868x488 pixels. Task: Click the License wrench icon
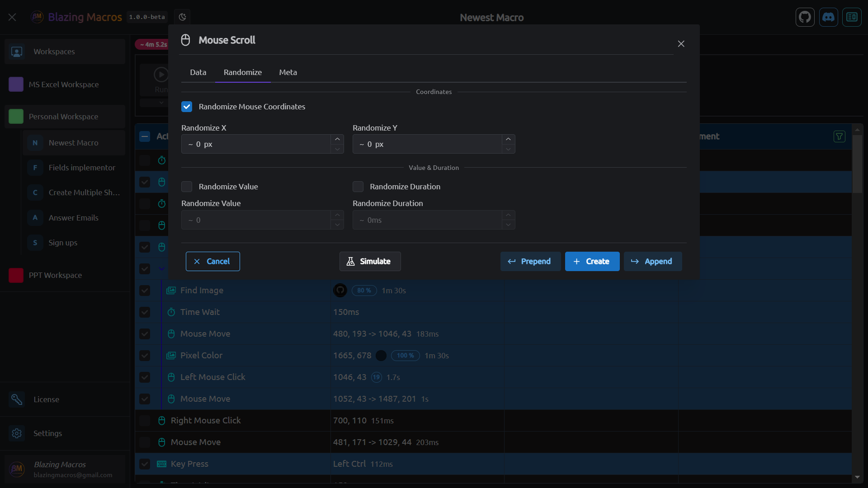tap(17, 399)
